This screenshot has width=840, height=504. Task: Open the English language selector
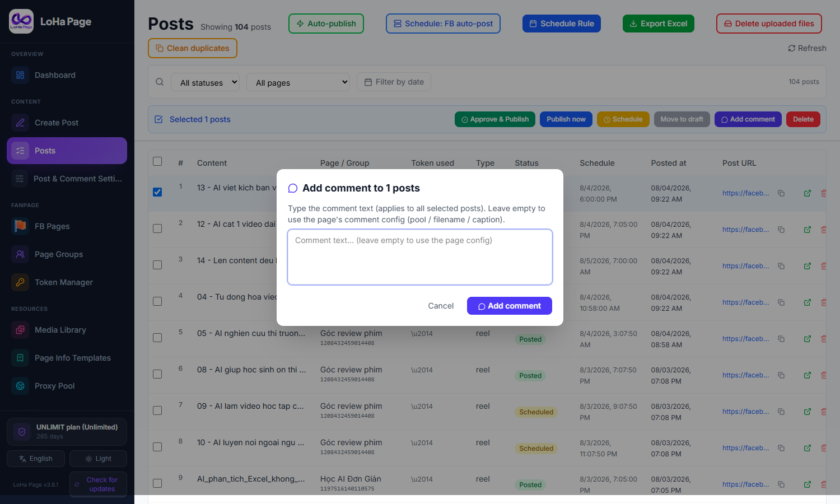coord(36,459)
